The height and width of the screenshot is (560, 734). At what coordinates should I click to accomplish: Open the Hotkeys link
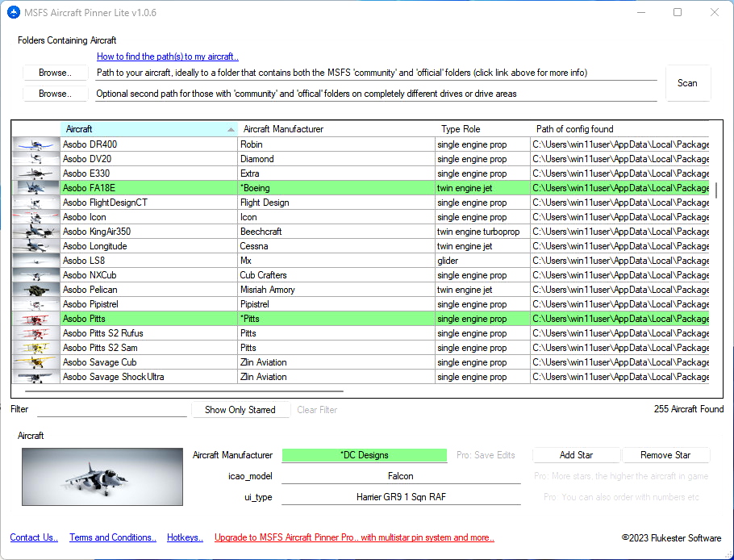pyautogui.click(x=185, y=537)
